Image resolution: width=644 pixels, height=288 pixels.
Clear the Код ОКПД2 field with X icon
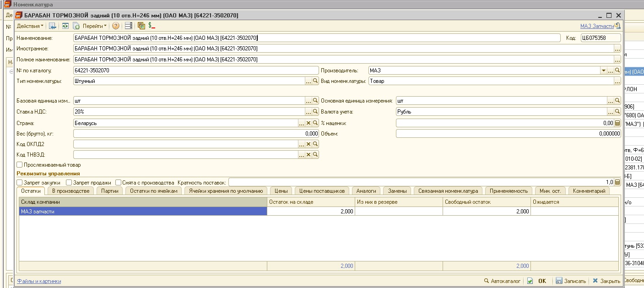point(308,144)
